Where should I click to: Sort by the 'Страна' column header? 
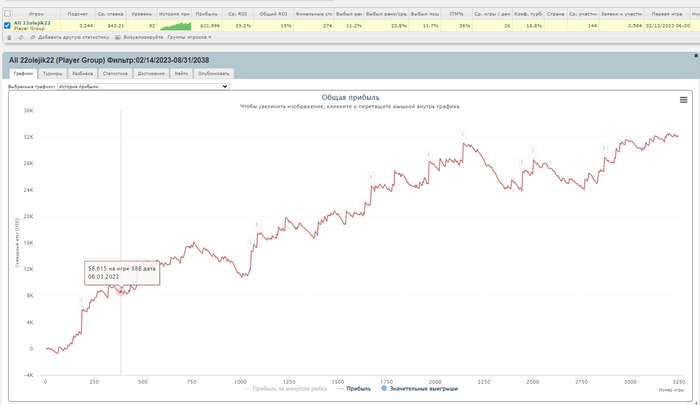pyautogui.click(x=555, y=14)
